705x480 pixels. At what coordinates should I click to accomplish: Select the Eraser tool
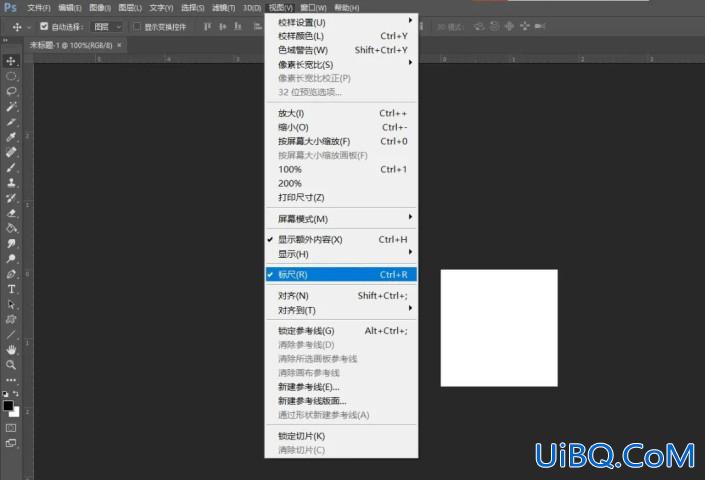(11, 213)
